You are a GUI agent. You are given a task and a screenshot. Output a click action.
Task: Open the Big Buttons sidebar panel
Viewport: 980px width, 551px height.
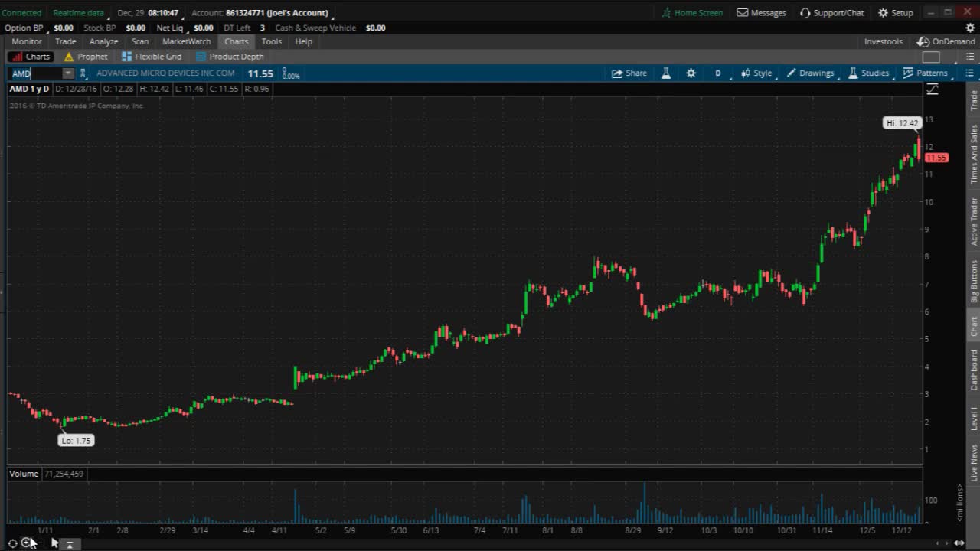(x=974, y=281)
